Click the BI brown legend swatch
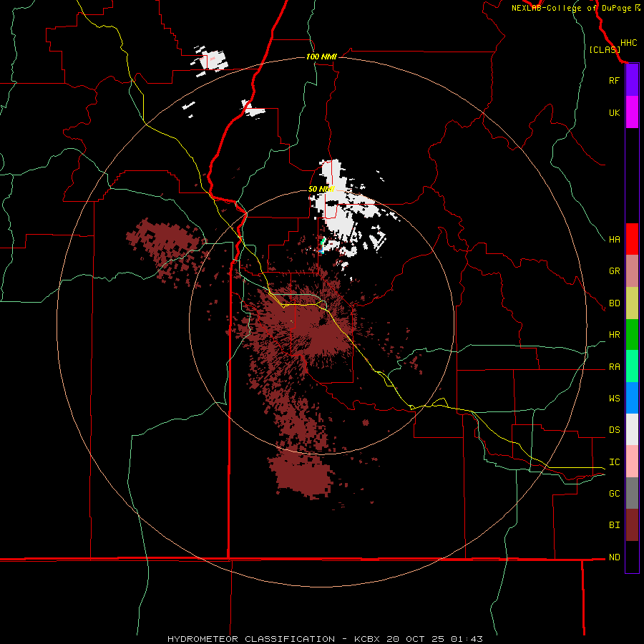 point(632,525)
